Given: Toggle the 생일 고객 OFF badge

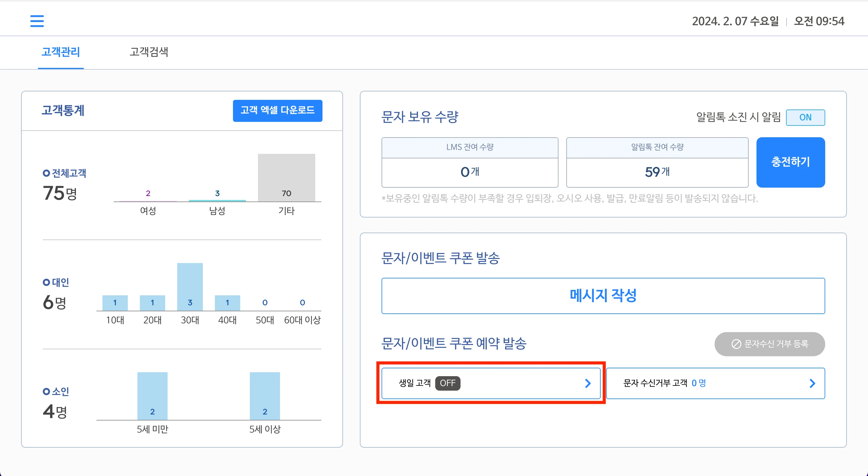Looking at the screenshot, I should (448, 383).
